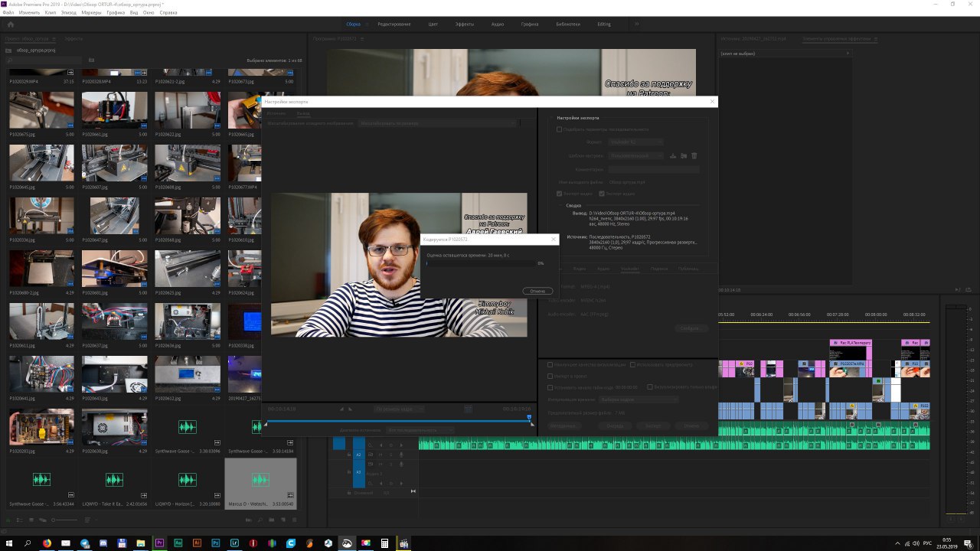Save the export preset with the save preset icon
The width and height of the screenshot is (980, 551).
673,155
